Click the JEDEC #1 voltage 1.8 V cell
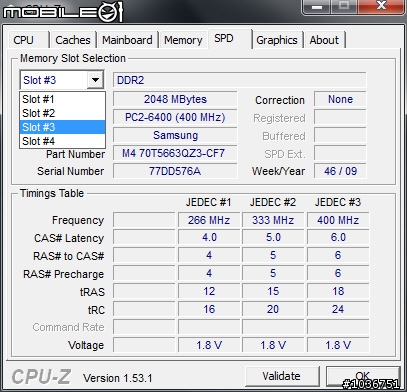This screenshot has height=392, width=407. 209,345
